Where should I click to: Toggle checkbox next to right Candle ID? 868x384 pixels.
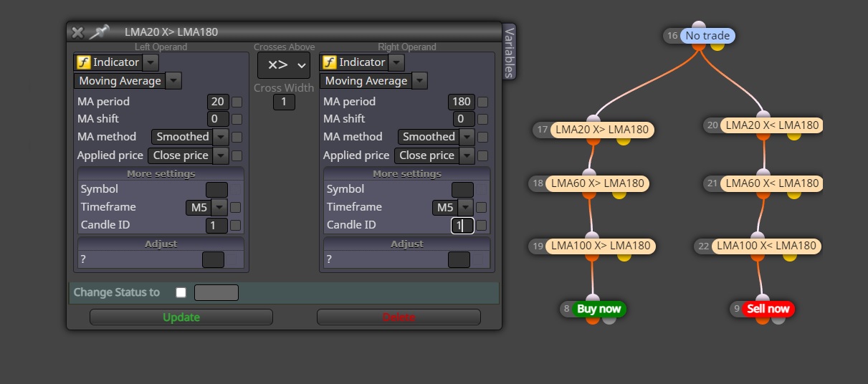[x=481, y=225]
